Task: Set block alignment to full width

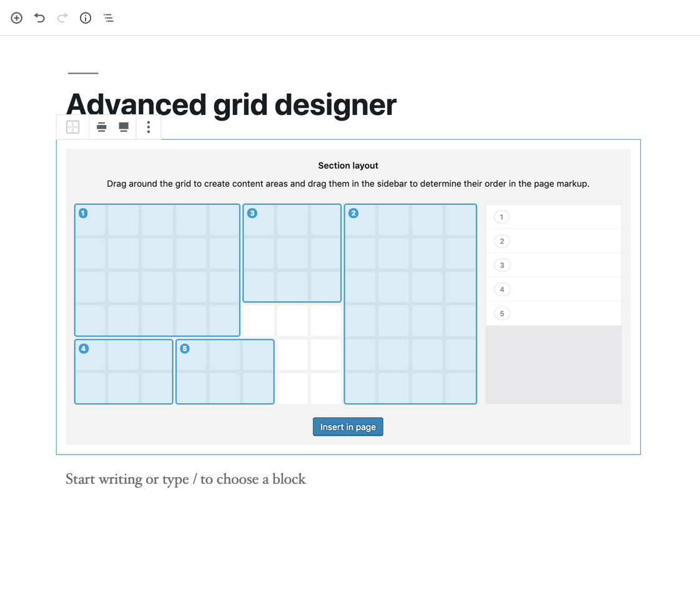Action: [x=124, y=127]
